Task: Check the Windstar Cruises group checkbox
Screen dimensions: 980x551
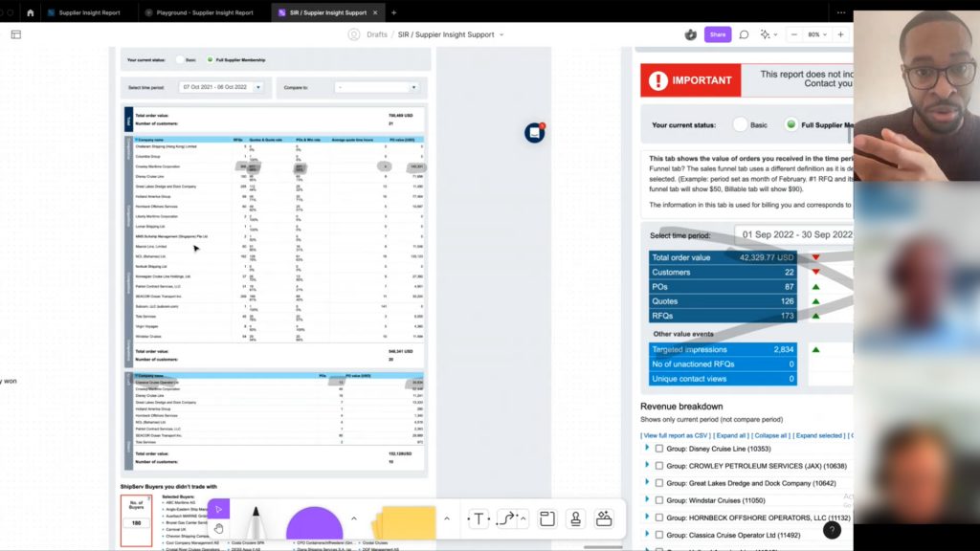Action: coord(658,500)
